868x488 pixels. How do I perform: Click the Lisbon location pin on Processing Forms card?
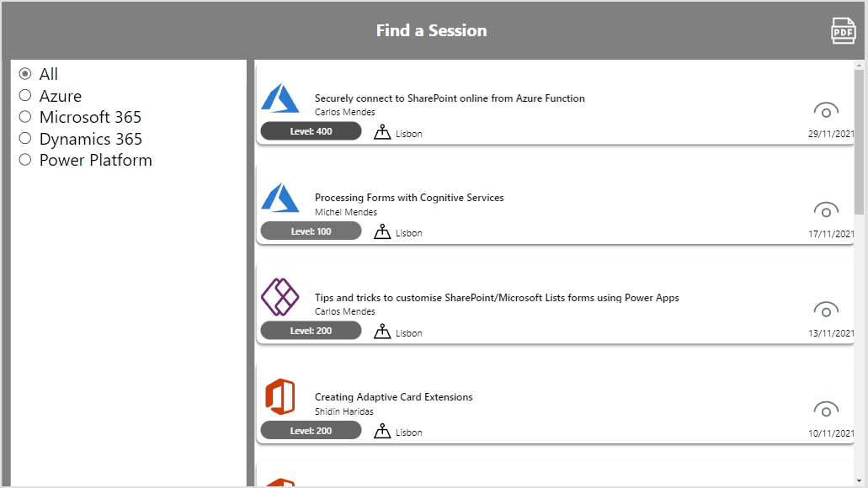[383, 231]
